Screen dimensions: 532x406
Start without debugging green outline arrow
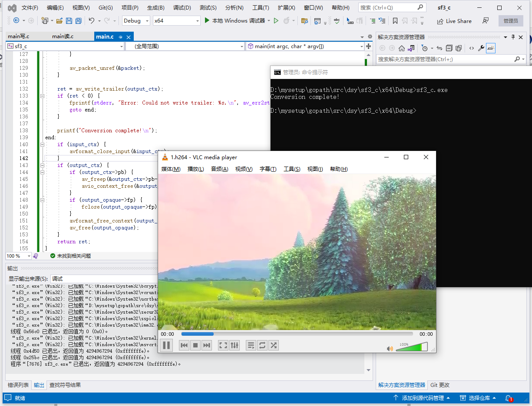point(276,20)
